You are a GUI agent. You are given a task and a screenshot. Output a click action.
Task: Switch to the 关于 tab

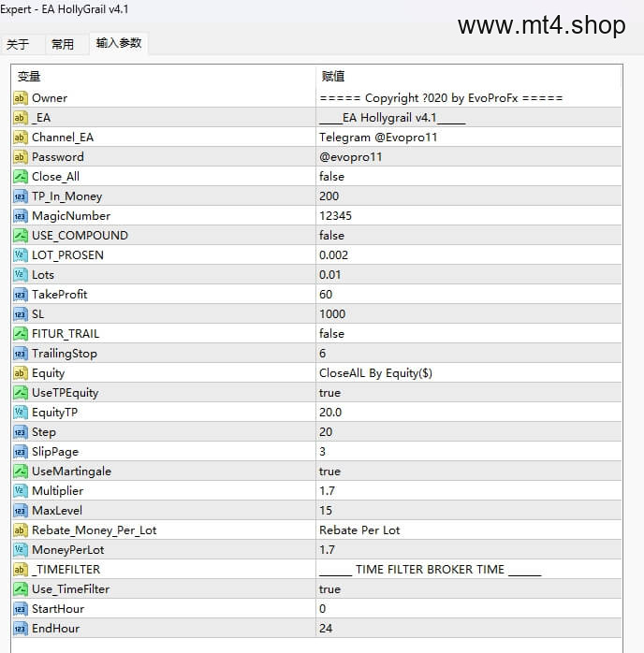click(18, 44)
